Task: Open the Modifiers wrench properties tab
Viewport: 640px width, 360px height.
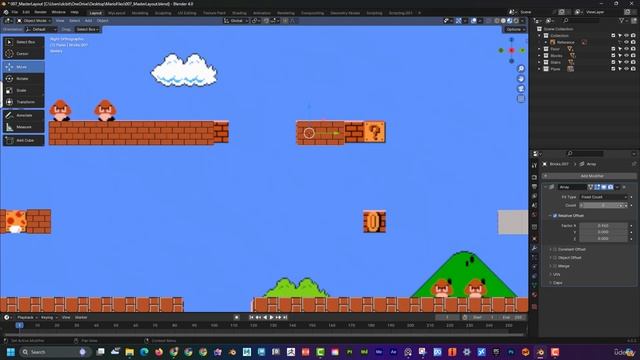Action: click(534, 248)
